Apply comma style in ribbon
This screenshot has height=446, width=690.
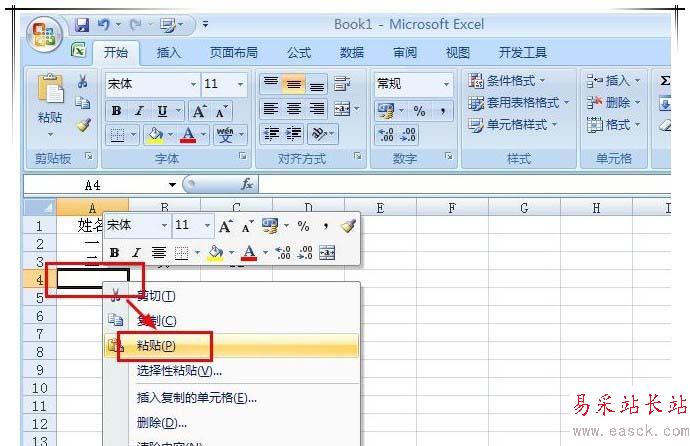(443, 111)
